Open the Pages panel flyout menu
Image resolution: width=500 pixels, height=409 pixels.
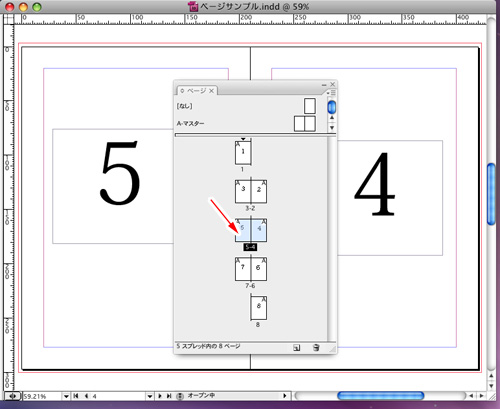pyautogui.click(x=331, y=93)
